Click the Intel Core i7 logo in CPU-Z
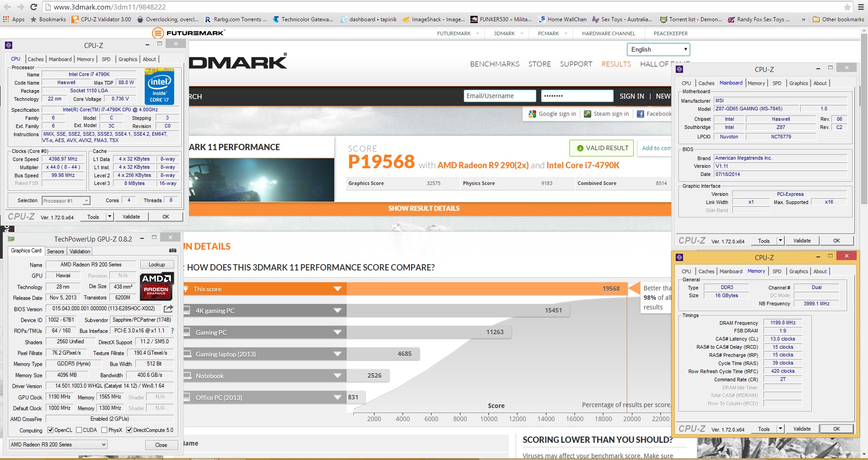Viewport: 868px width, 460px height. point(159,86)
